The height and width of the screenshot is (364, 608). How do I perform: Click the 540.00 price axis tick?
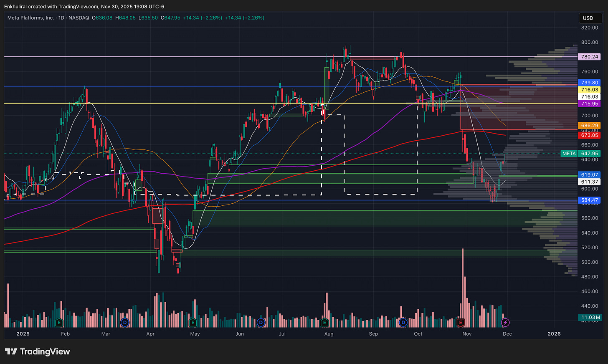pyautogui.click(x=590, y=233)
